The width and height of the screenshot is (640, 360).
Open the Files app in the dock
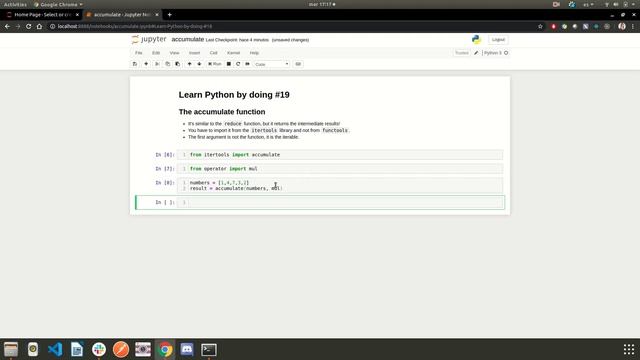click(11, 349)
